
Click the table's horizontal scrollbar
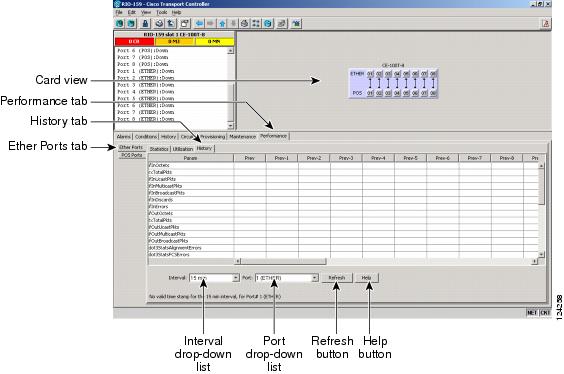[x=386, y=261]
